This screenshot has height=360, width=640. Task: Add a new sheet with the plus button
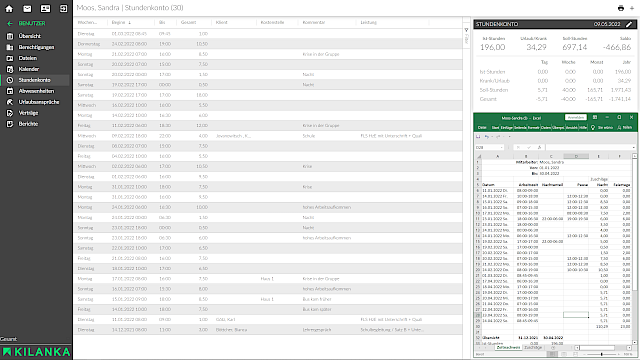click(553, 348)
